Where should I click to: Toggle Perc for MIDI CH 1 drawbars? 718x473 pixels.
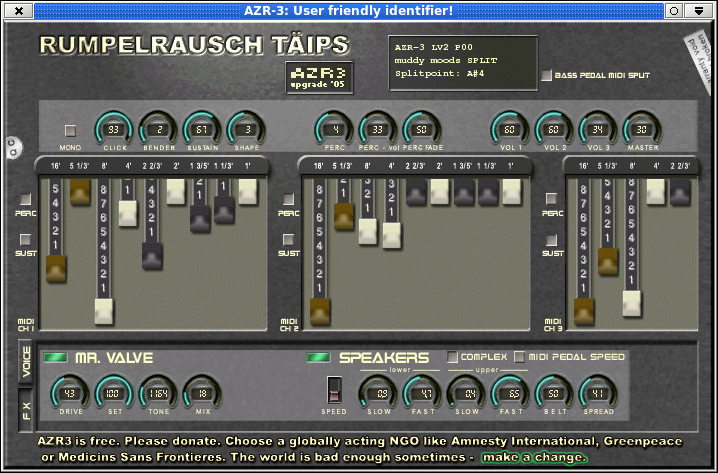click(x=26, y=199)
